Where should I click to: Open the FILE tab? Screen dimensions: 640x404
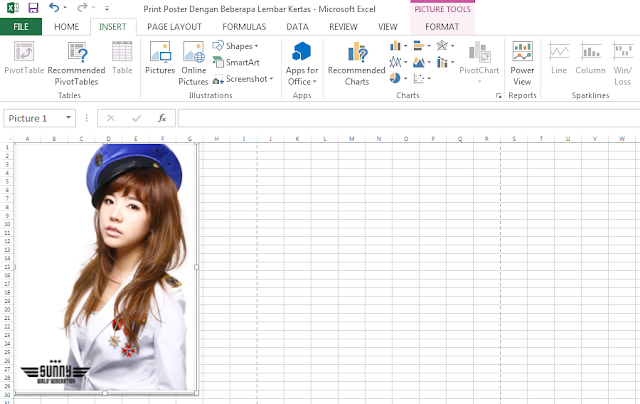point(21,27)
